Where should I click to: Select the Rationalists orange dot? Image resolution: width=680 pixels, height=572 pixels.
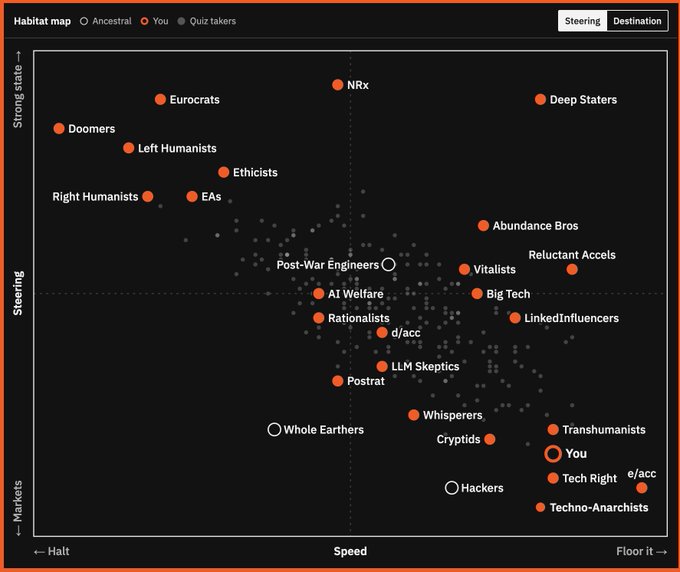[x=318, y=318]
